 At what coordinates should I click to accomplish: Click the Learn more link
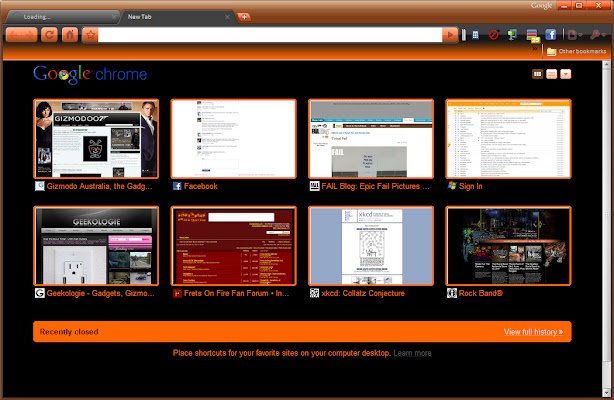[412, 353]
